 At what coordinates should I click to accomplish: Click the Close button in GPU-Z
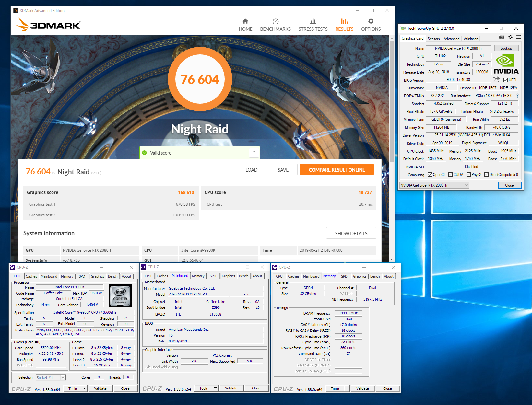tap(509, 185)
